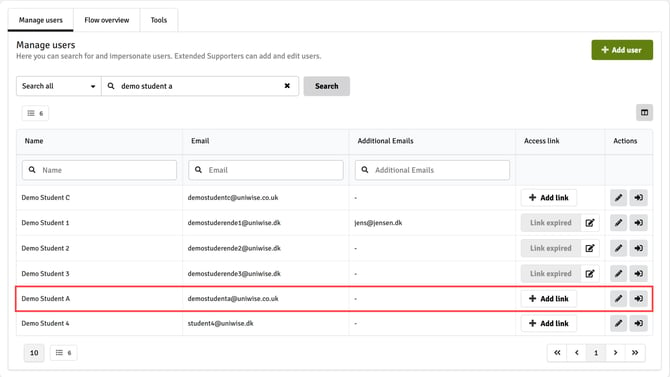Click email student4@uniwise.dk
670x377 pixels.
[220, 323]
